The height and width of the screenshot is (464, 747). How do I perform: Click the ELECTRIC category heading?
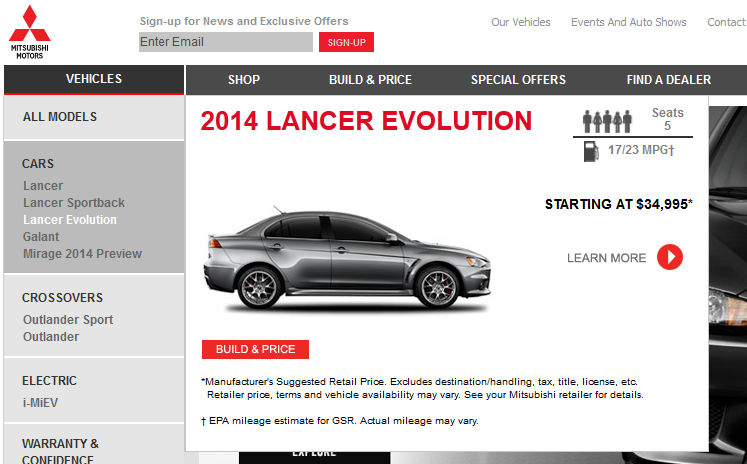click(x=49, y=381)
